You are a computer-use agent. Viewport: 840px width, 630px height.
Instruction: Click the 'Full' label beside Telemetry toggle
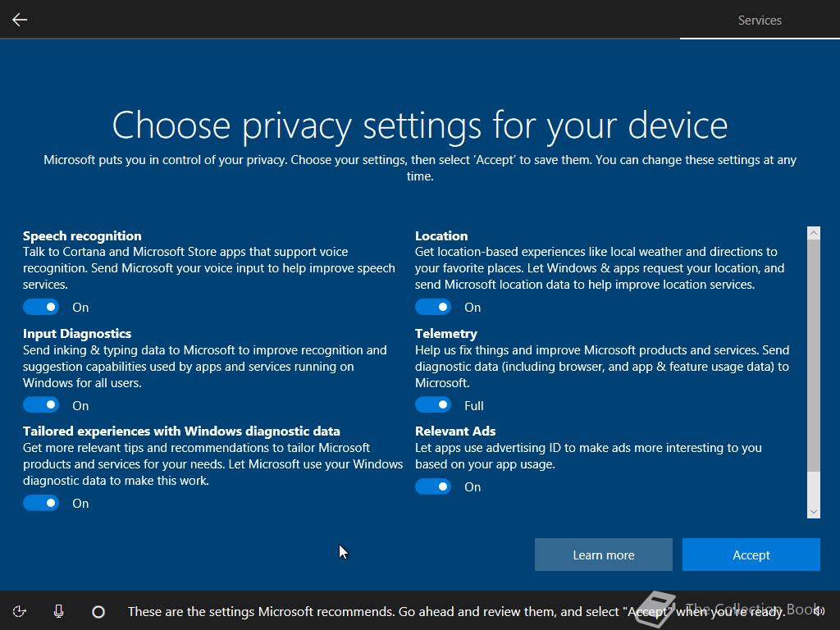[x=473, y=405]
